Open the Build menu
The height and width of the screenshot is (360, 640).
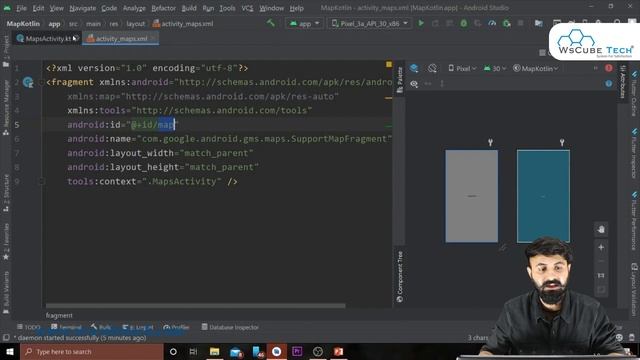(189, 8)
